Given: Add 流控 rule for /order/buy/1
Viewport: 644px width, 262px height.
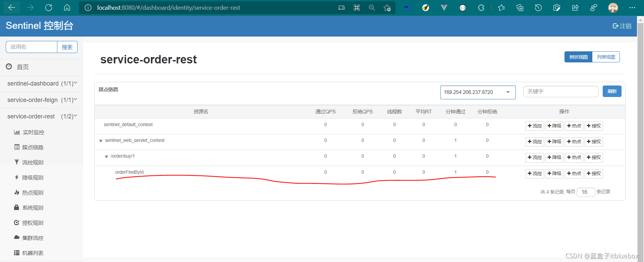Looking at the screenshot, I should tap(535, 157).
